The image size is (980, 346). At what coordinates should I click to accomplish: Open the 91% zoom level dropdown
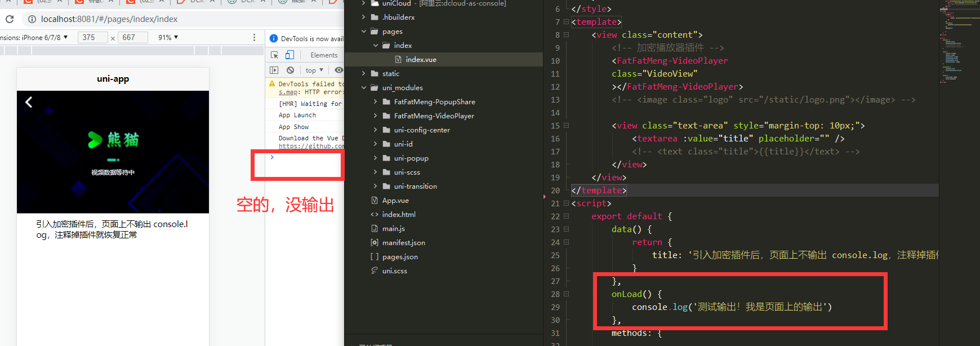tap(168, 37)
